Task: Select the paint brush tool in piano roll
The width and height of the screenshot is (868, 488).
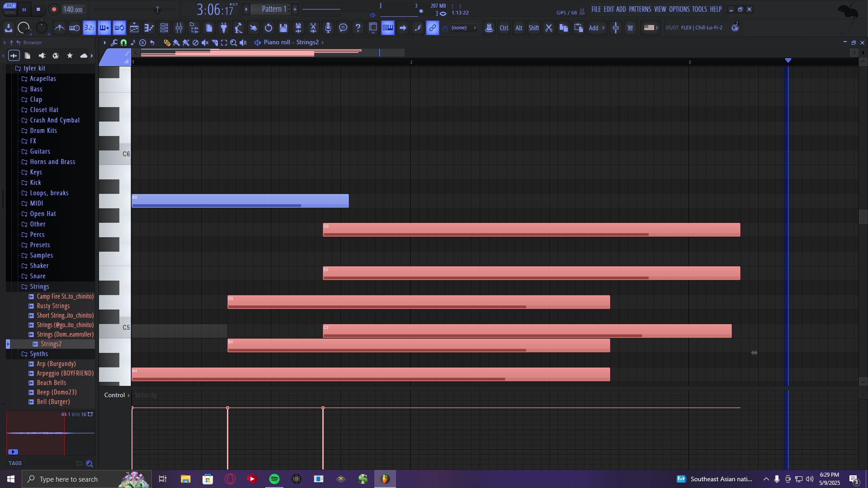Action: (176, 42)
